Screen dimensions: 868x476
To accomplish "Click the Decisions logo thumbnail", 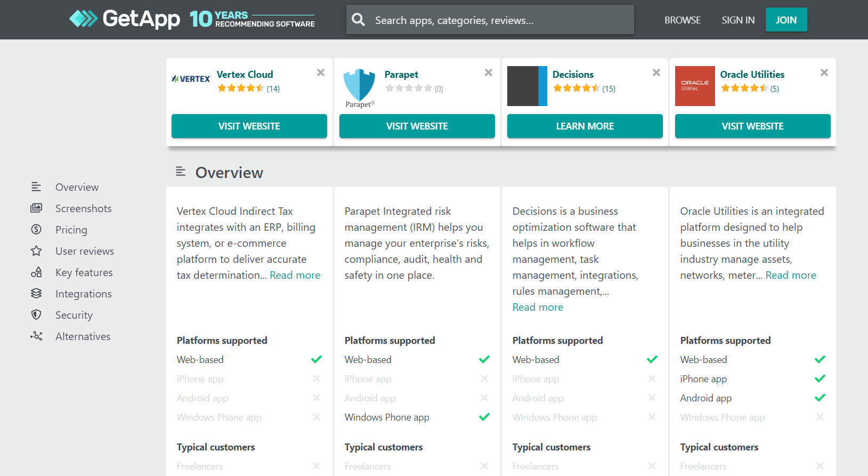I will click(527, 86).
